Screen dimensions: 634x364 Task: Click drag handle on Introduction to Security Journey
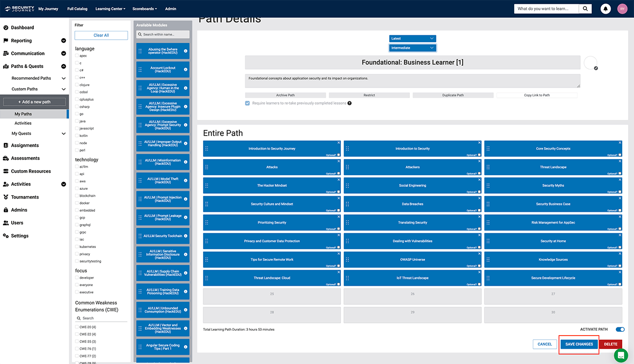click(207, 149)
